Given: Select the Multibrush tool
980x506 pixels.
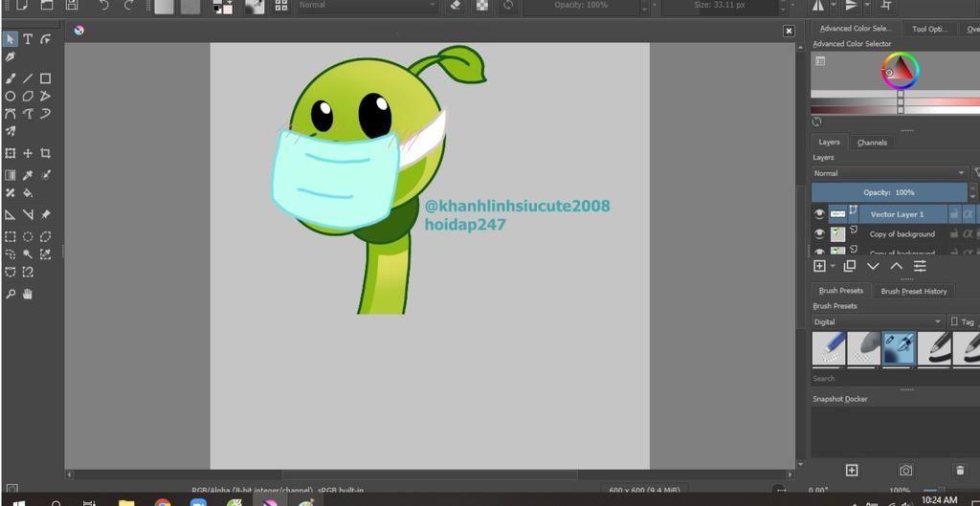Looking at the screenshot, I should point(10,131).
